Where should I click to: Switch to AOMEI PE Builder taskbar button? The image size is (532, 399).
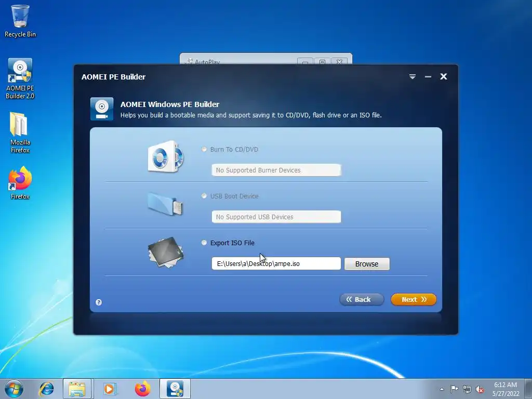pos(175,389)
